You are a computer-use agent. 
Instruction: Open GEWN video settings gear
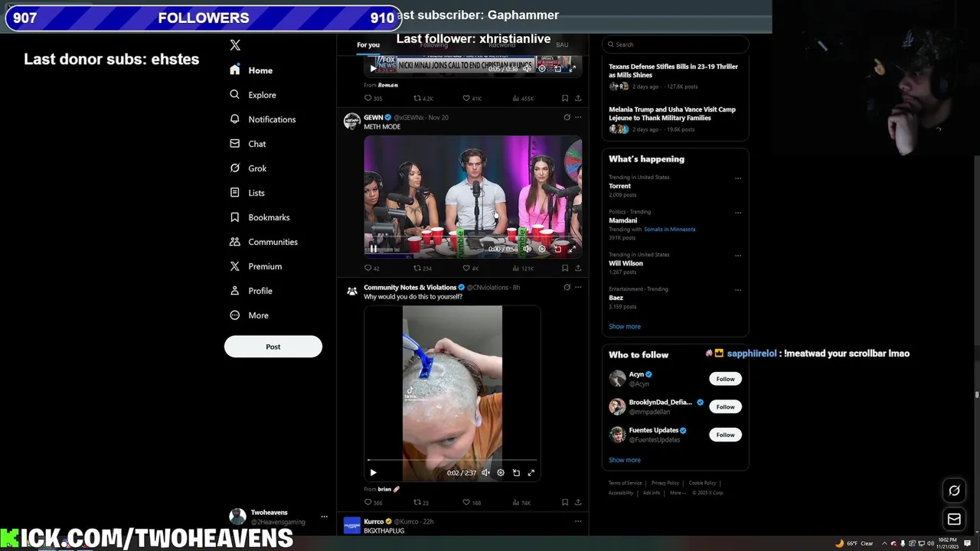coord(542,249)
